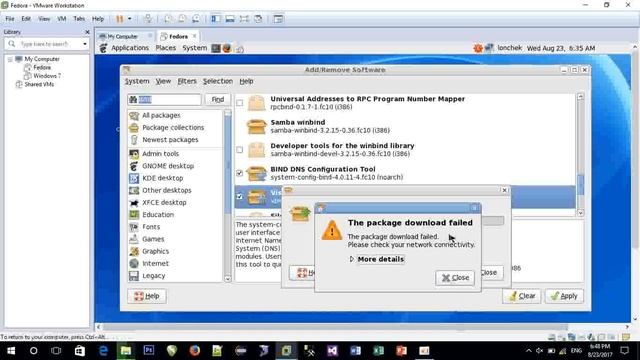Click the revert to snapshot toolbar icon

tap(182, 19)
